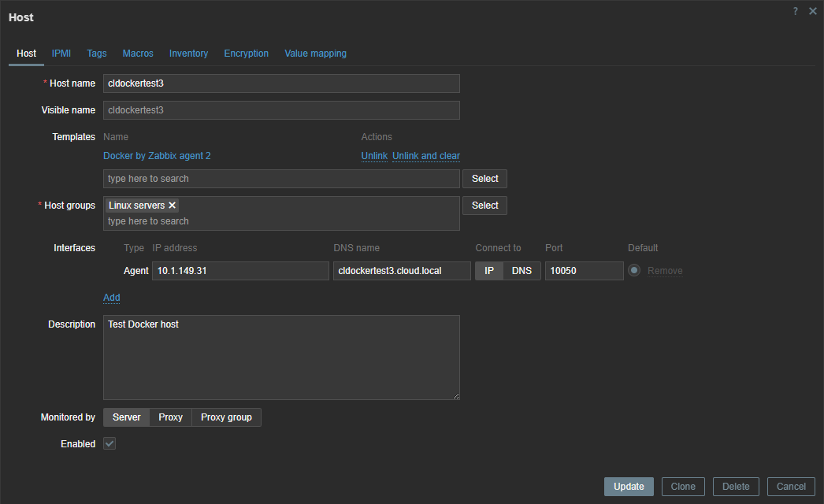Switch to the Value mapping tab
Screen dimensions: 824x504
pyautogui.click(x=315, y=53)
